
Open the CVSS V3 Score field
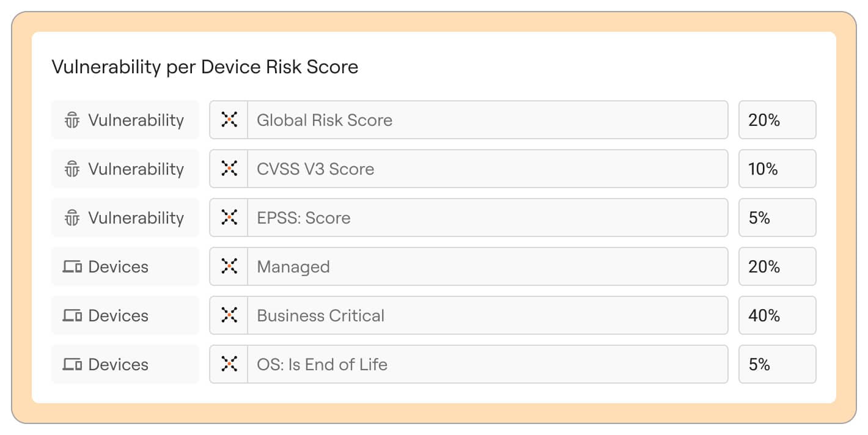click(x=487, y=169)
